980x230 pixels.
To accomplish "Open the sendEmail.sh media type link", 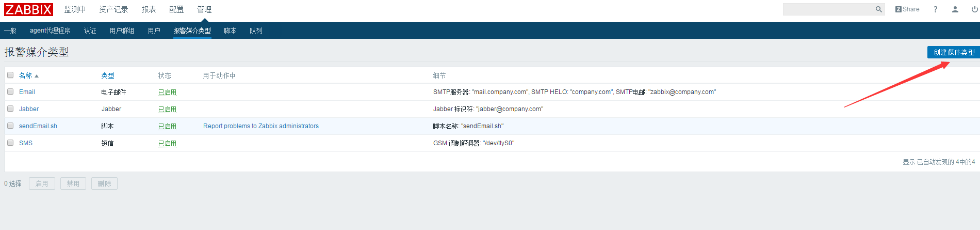I will click(38, 126).
